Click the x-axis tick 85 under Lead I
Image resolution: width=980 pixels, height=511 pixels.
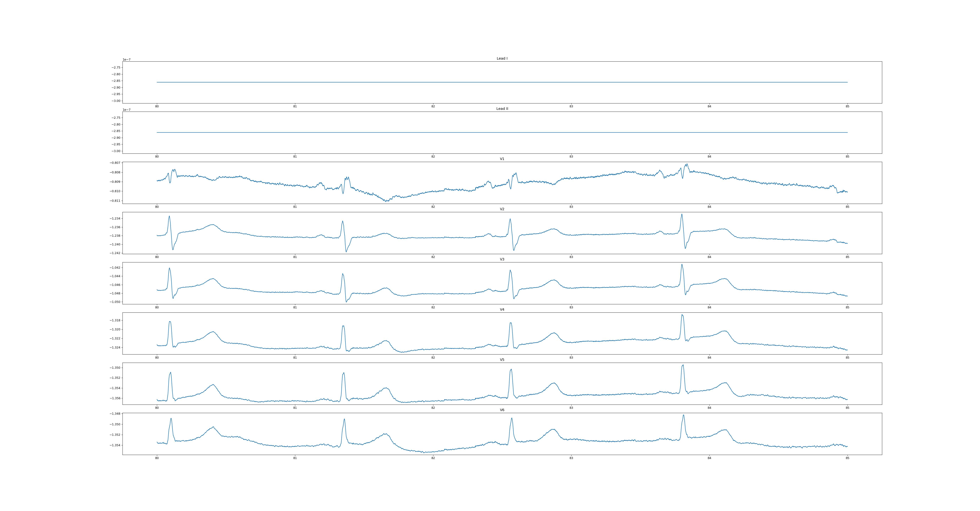coord(847,106)
